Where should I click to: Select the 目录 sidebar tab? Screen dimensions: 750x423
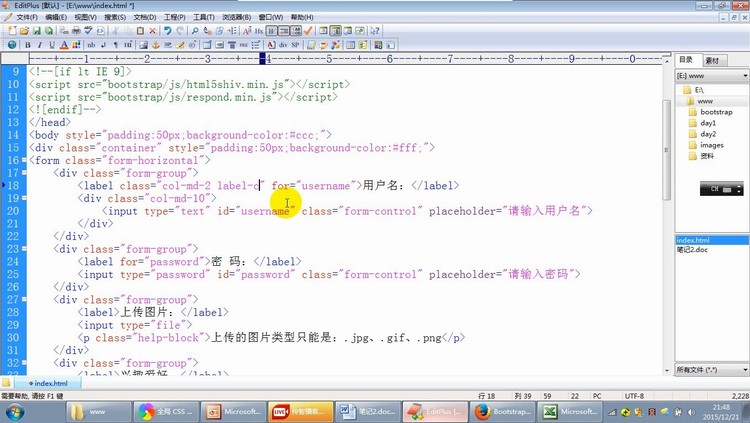[686, 59]
